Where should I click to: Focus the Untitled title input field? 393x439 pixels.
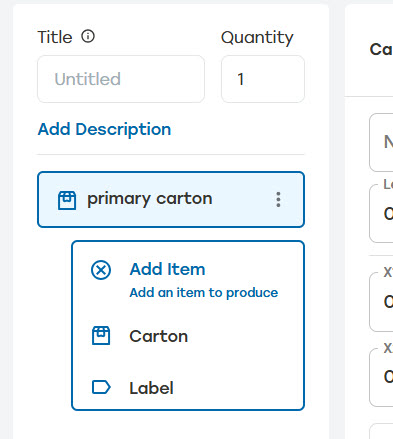[121, 79]
